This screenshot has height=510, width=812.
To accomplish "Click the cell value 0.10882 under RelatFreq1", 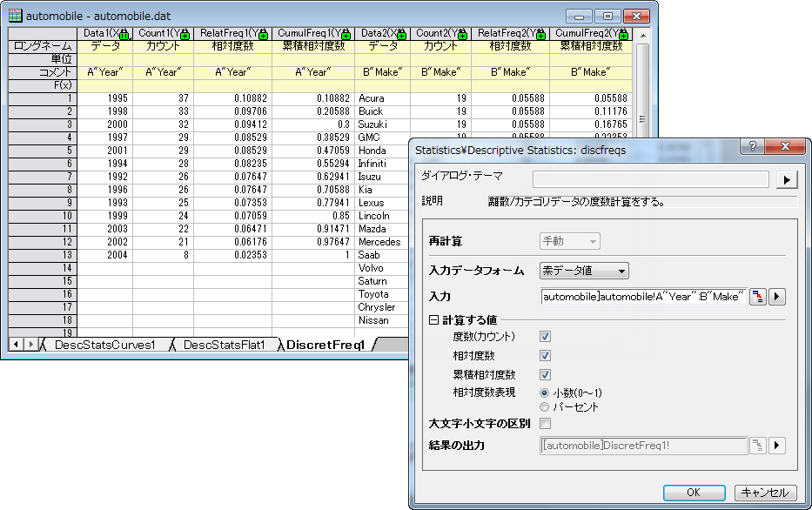I will 232,98.
